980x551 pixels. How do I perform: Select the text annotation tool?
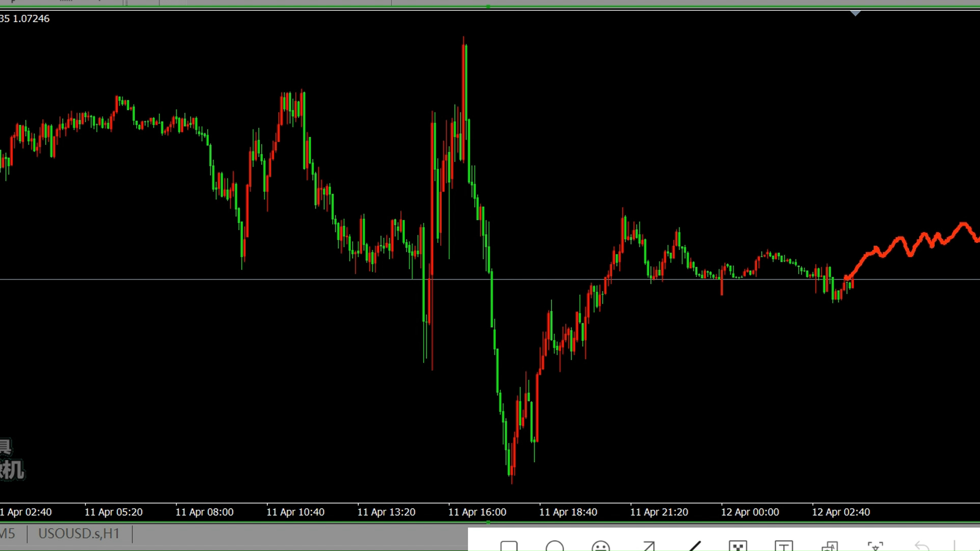[x=784, y=546]
